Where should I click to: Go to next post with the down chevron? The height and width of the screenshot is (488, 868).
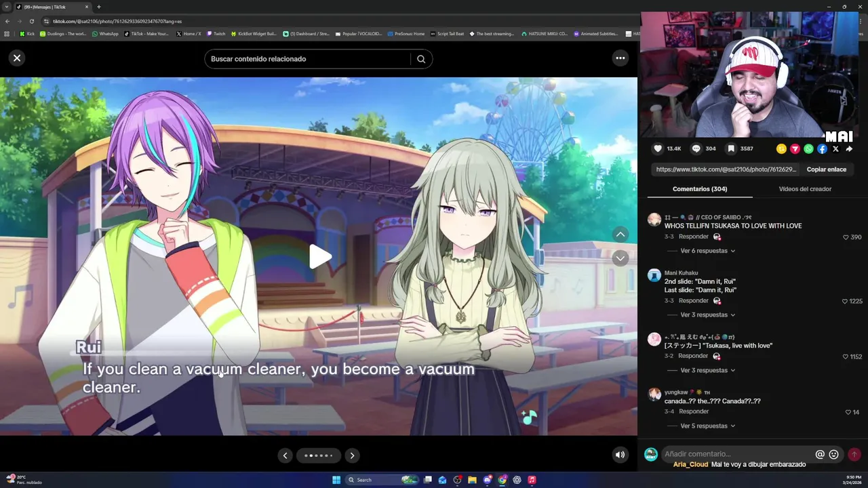click(620, 258)
